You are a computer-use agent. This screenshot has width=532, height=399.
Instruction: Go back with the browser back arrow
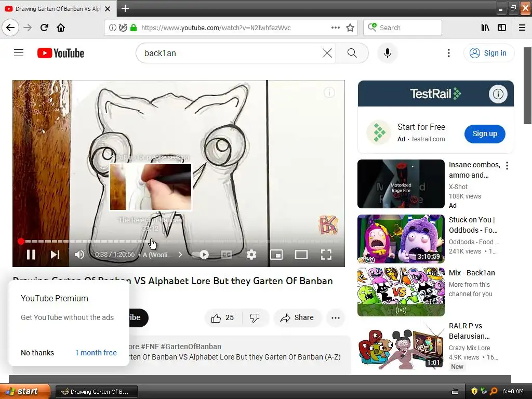[10, 28]
